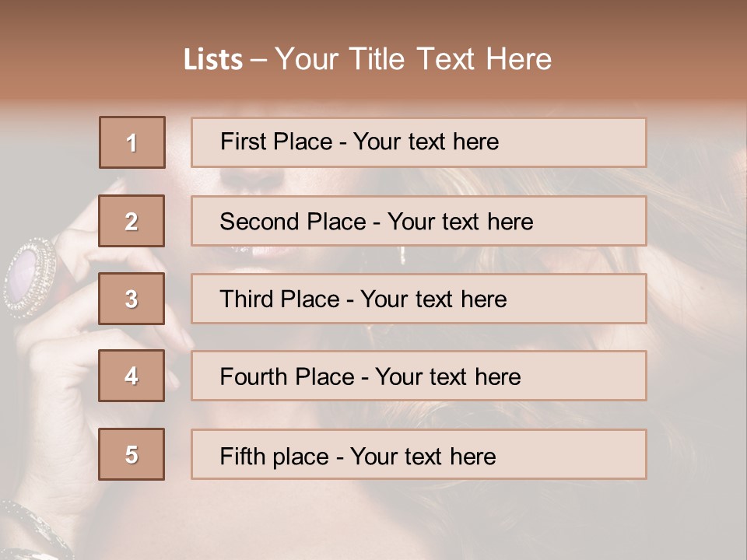Viewport: 747px width, 560px height.
Task: Click "Your Title Text Here" in the title
Action: [x=413, y=59]
